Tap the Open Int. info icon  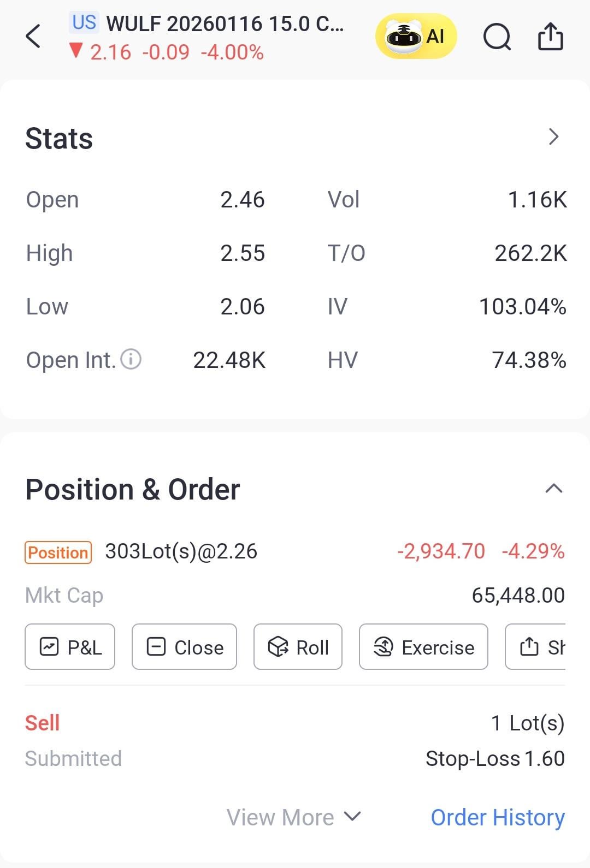pos(131,360)
